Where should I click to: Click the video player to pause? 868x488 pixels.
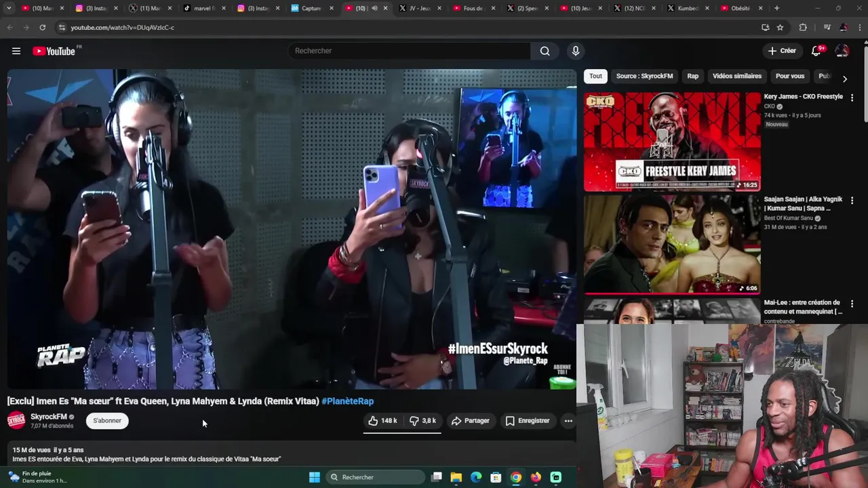tap(292, 229)
